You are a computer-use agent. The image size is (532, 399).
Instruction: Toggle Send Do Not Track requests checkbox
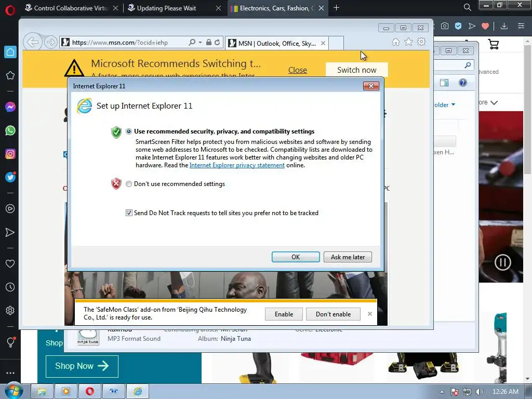coord(129,212)
